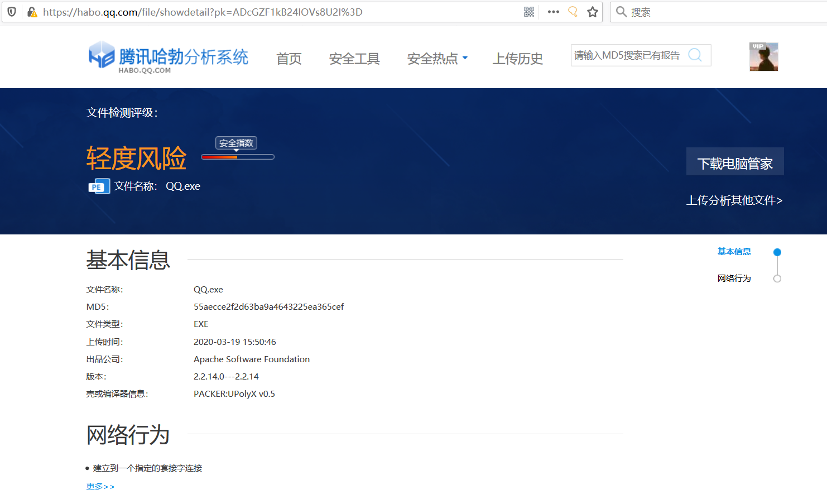Image resolution: width=827 pixels, height=504 pixels.
Task: Click the orange highlighter lightbulb icon
Action: click(571, 11)
